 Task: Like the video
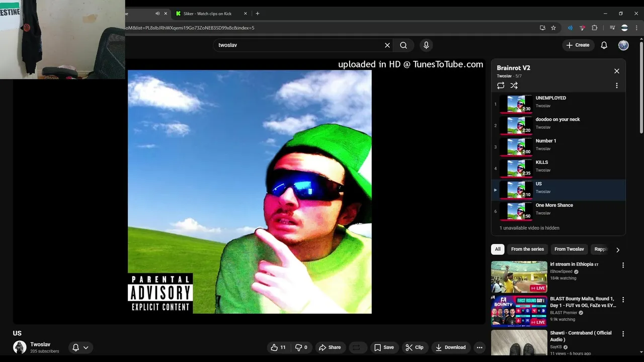coord(278,347)
